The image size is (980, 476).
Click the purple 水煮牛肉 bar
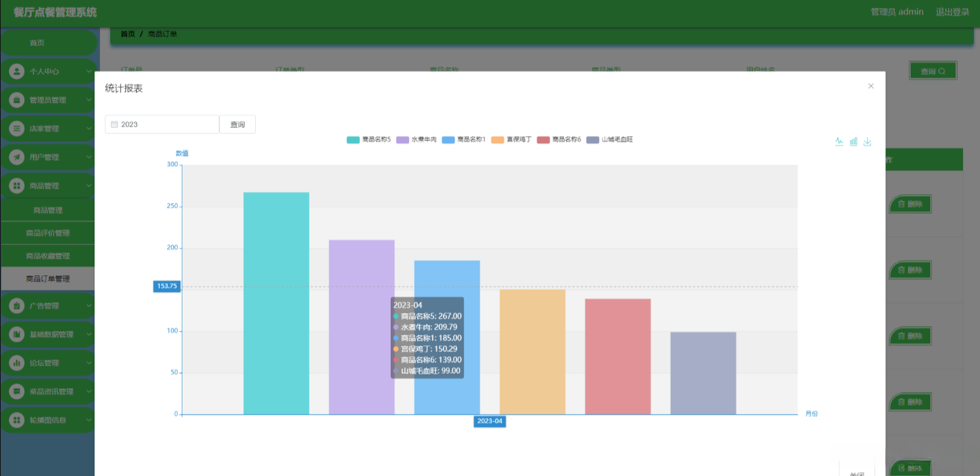pyautogui.click(x=361, y=327)
